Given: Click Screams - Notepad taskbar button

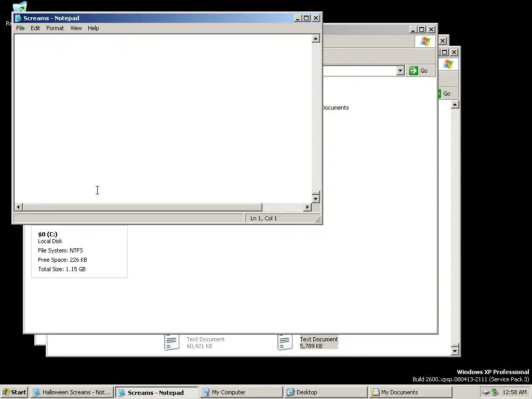Looking at the screenshot, I should pos(156,392).
